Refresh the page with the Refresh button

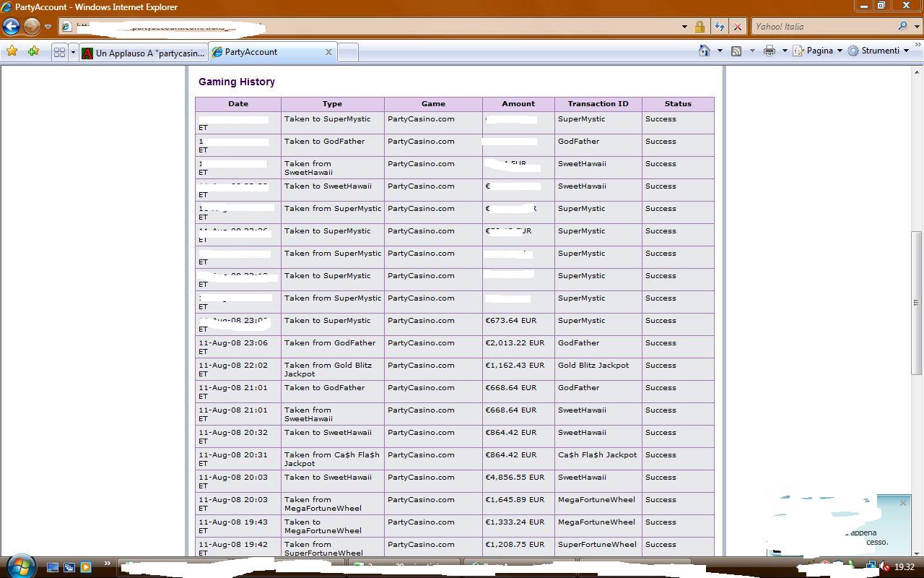pyautogui.click(x=720, y=27)
